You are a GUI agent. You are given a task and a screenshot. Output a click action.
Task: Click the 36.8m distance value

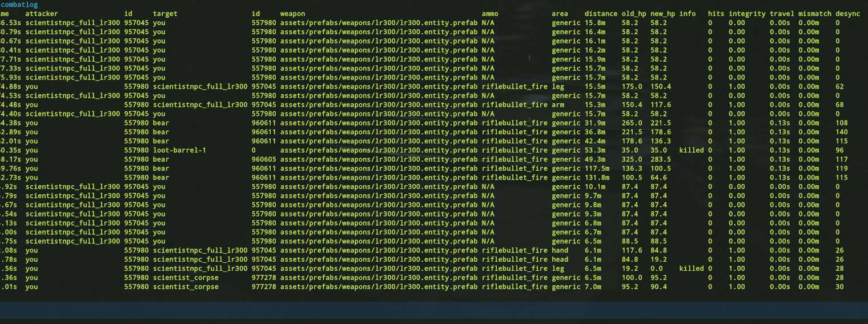[x=594, y=132]
